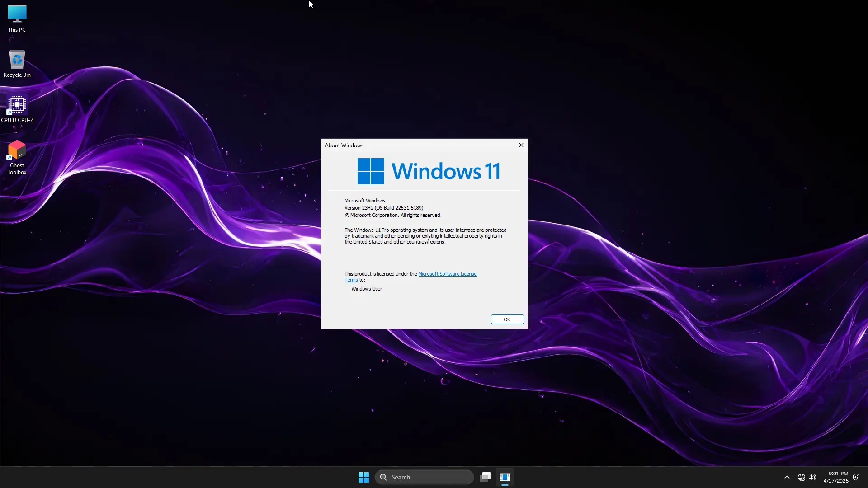The width and height of the screenshot is (868, 488).
Task: Click the speaker icon in system tray
Action: tap(812, 477)
